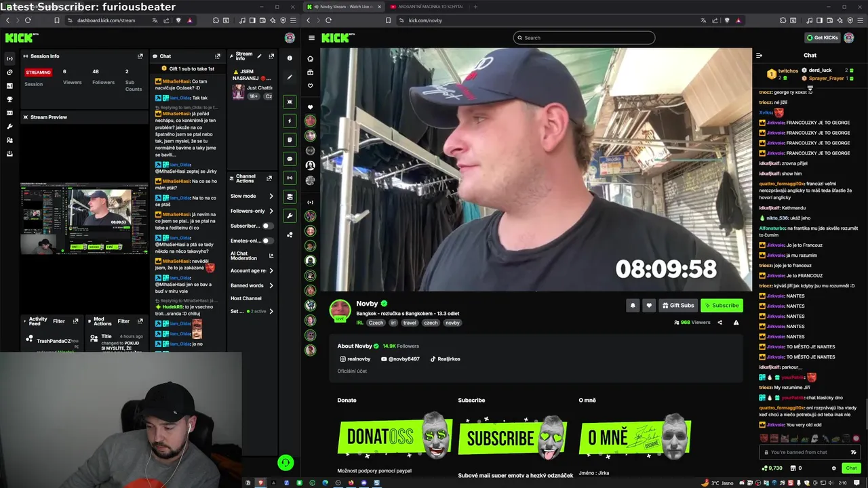The width and height of the screenshot is (868, 488).
Task: Click the Czech language tag
Action: [376, 323]
